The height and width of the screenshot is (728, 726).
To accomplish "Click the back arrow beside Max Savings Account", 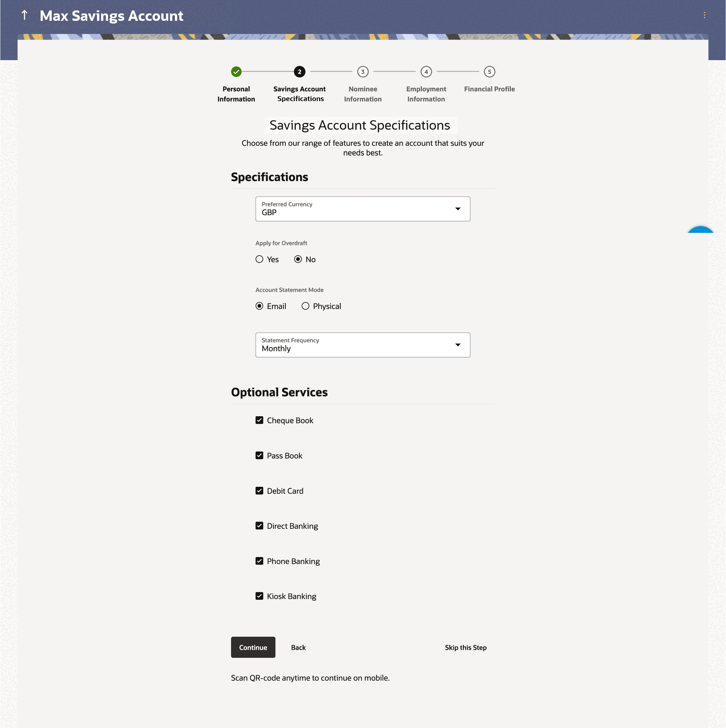I will coord(25,15).
